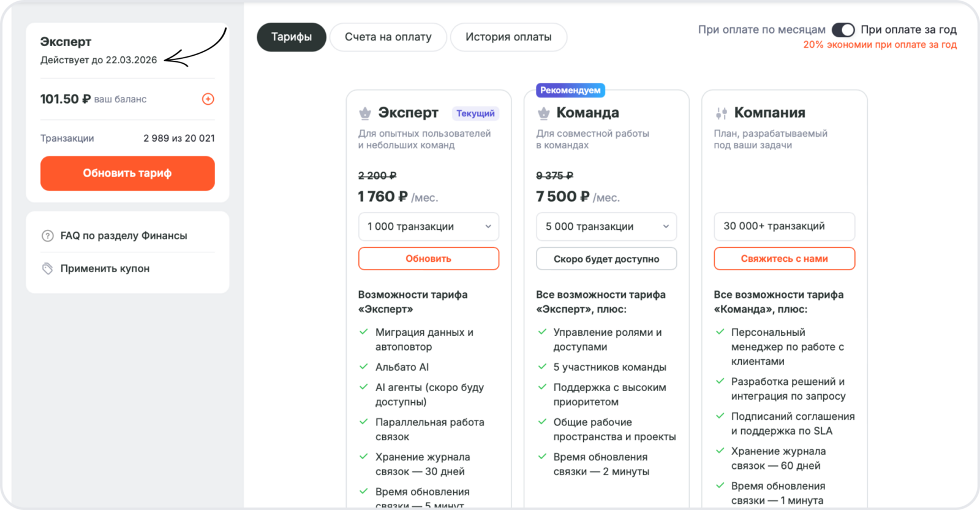The width and height of the screenshot is (980, 510).
Task: Click the crown icon beside Эксперт plan
Action: coord(365,113)
